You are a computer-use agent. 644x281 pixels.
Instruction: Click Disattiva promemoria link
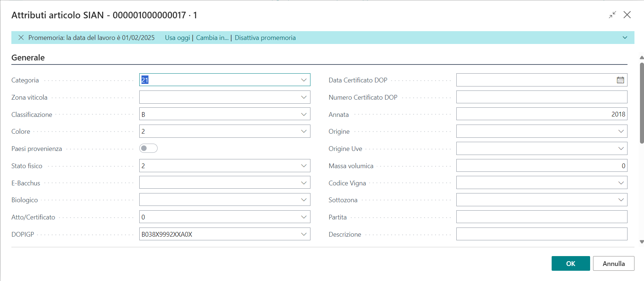[265, 38]
